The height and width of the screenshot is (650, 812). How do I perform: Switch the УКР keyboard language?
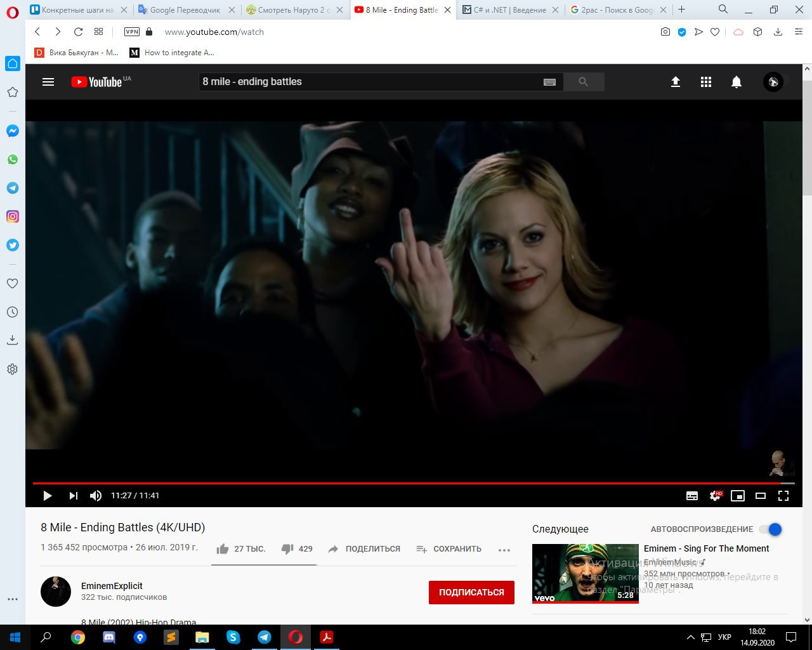724,637
